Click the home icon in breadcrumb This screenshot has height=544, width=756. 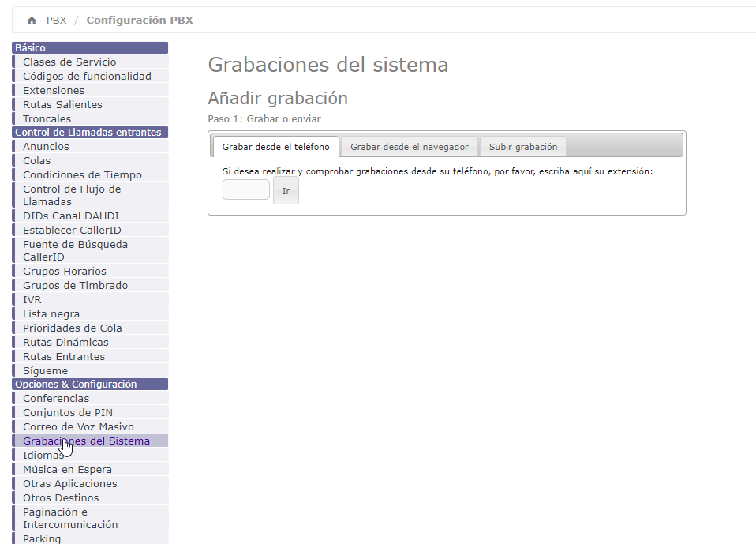(32, 21)
